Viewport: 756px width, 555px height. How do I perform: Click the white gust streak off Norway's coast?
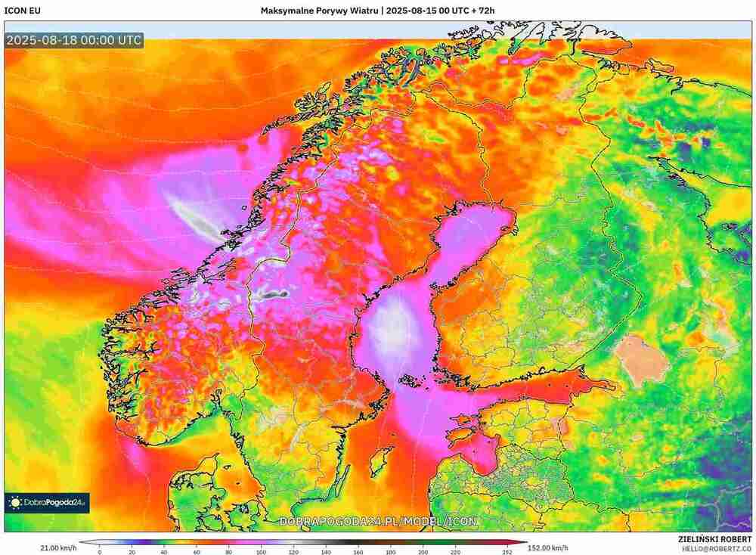[193, 215]
